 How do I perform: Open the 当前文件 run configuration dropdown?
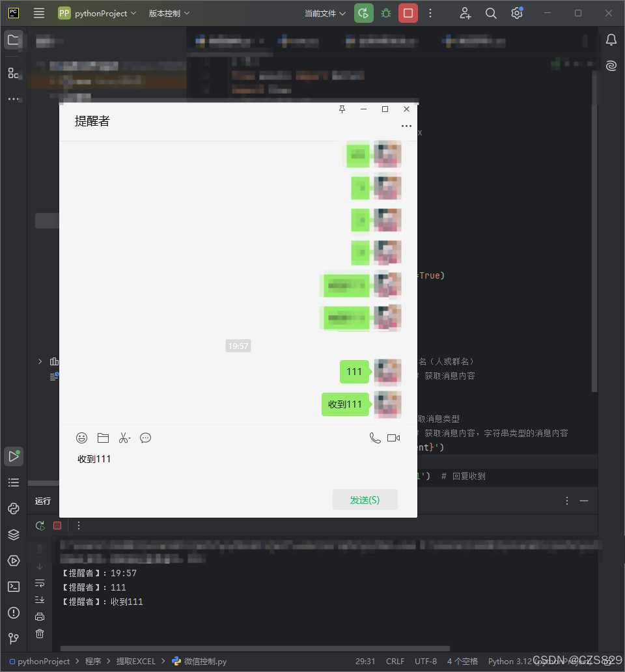(x=324, y=13)
